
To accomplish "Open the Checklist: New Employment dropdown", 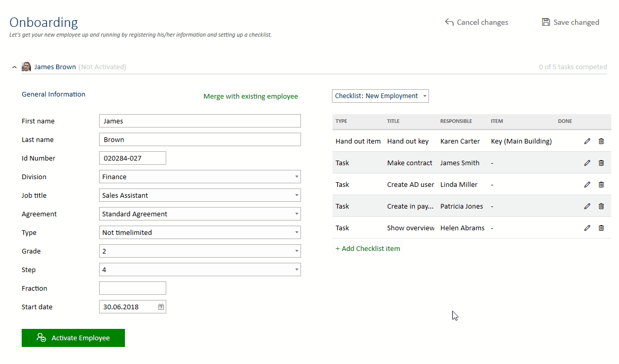I will pyautogui.click(x=380, y=96).
